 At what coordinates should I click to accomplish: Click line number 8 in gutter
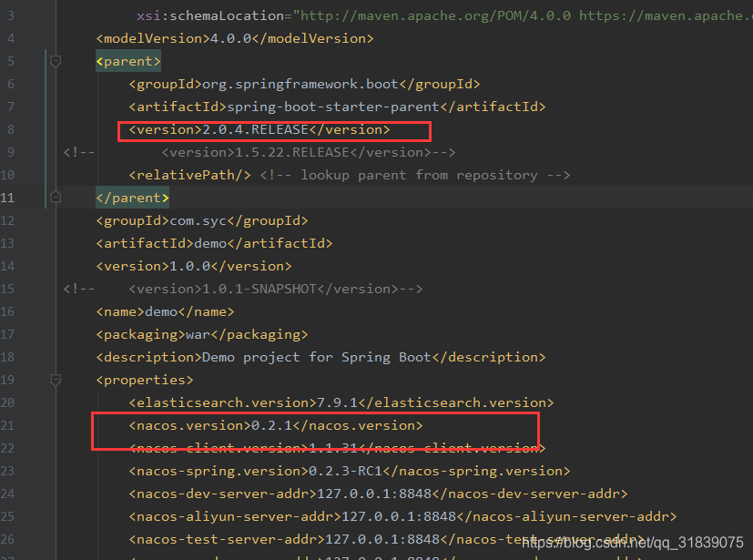coord(11,129)
